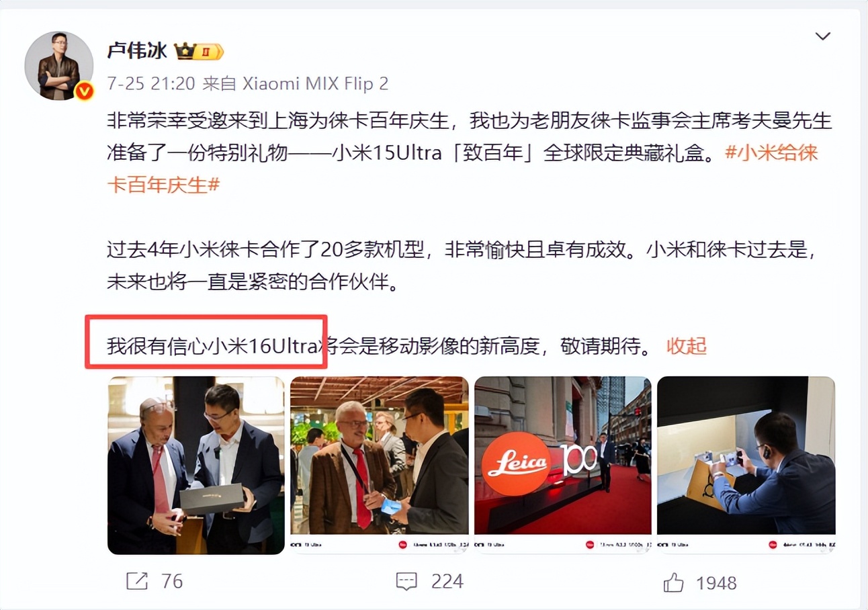Collapse the post with 收起
868x610 pixels.
(687, 346)
